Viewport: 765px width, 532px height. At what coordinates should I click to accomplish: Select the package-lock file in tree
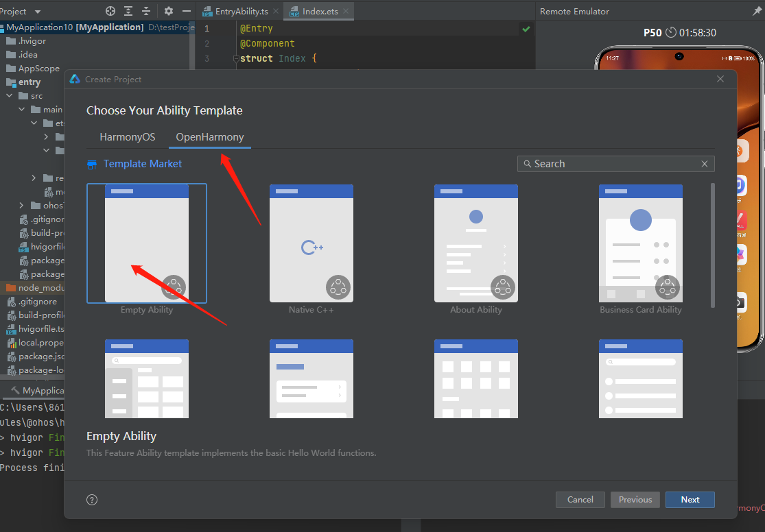tap(35, 370)
